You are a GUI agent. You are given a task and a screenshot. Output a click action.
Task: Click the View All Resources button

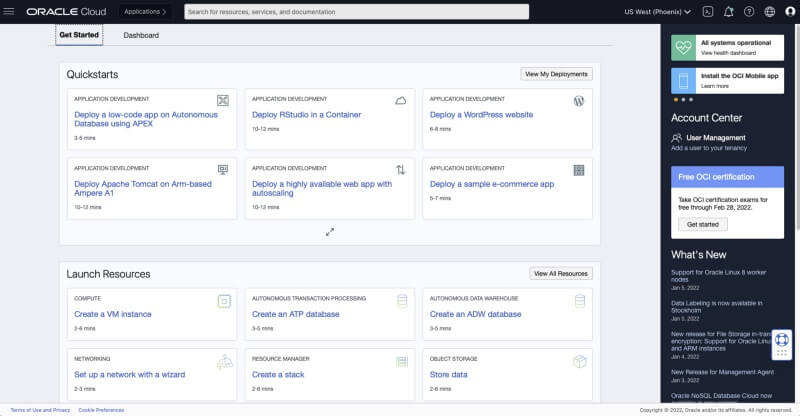coord(561,273)
